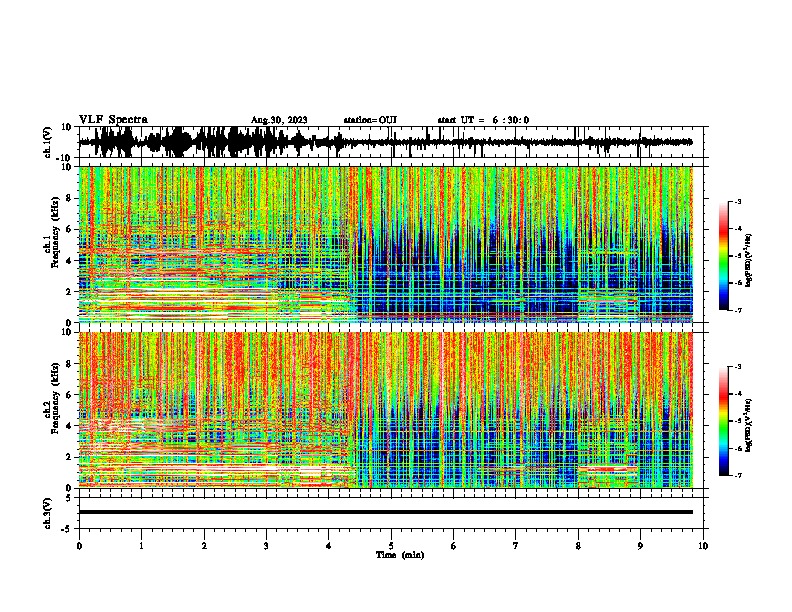The image size is (792, 612).
Task: Click the "ch.1(V)" waveform axis label
Action: [x=48, y=142]
